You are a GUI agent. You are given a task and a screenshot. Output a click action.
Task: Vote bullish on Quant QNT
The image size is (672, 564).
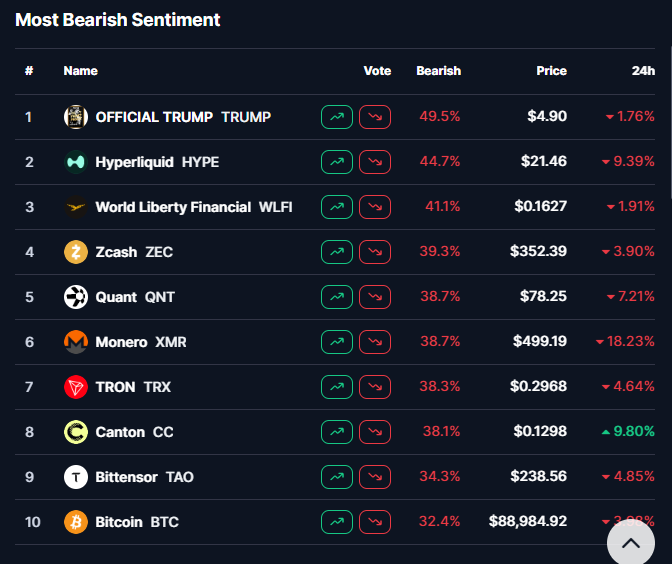point(337,297)
